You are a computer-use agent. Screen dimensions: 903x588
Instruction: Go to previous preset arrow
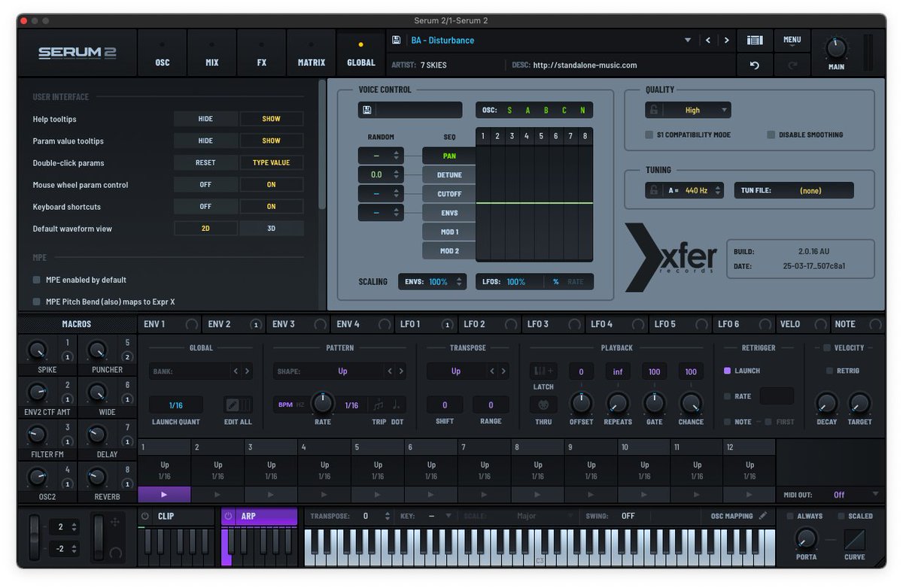tap(708, 40)
